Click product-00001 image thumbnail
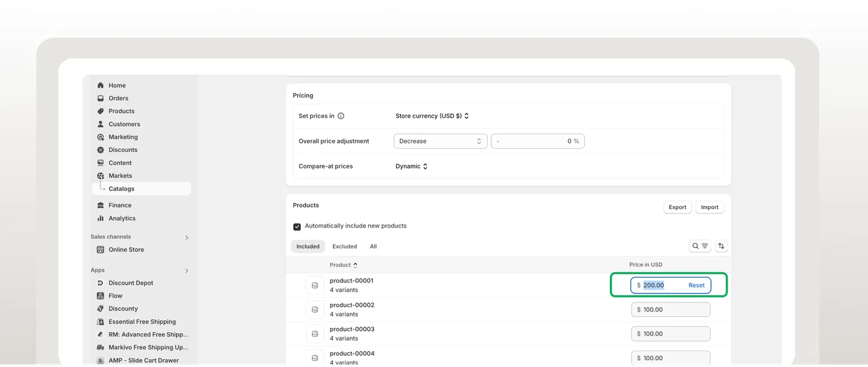Screen dimensions: 868x367 tap(315, 286)
